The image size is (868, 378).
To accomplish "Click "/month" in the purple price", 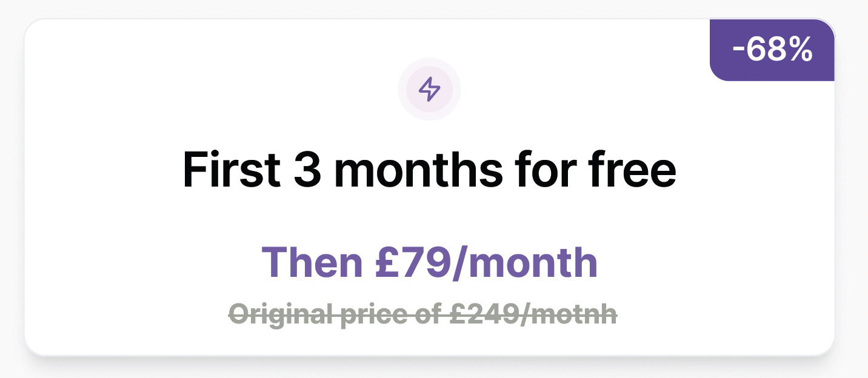I will 525,262.
